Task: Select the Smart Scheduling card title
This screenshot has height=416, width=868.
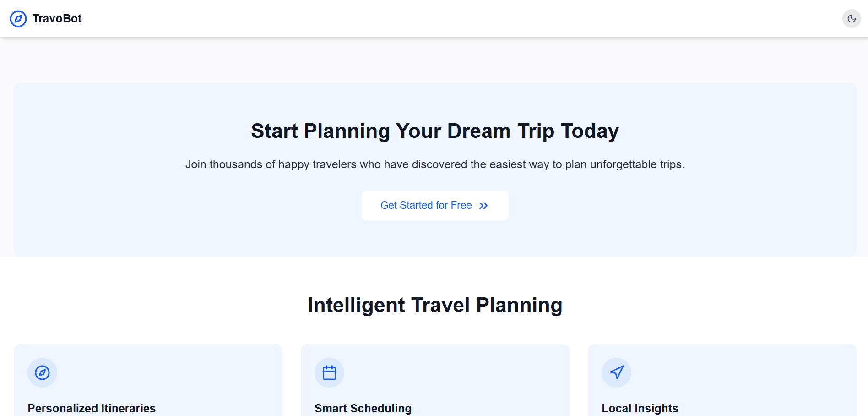Action: [x=363, y=408]
